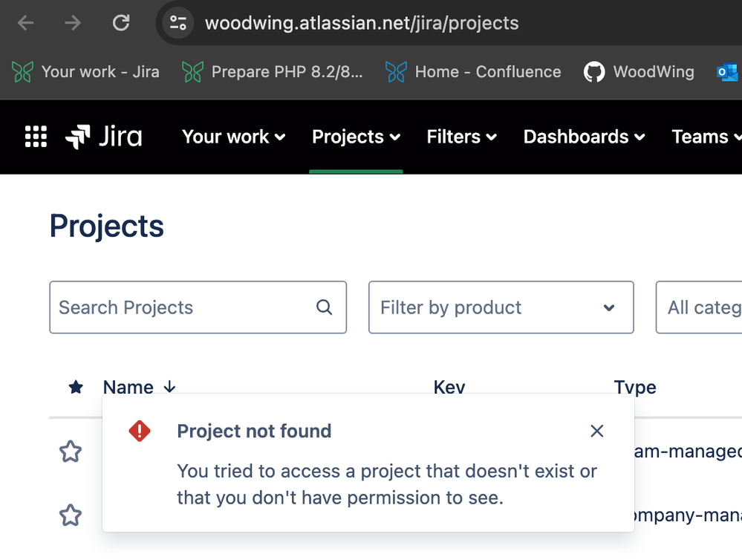Open the 'Prepare PHP 8.2/8...' bookmark
Screen dimensions: 742x560
pyautogui.click(x=273, y=72)
